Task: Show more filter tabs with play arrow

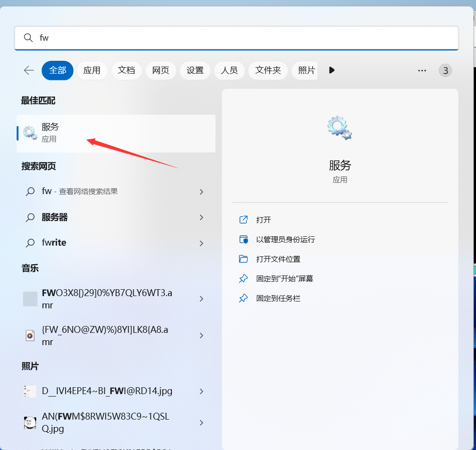Action: 332,71
